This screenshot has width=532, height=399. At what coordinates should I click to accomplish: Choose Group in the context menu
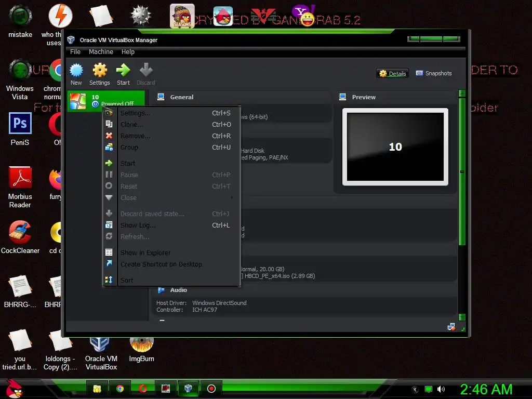tap(171, 147)
